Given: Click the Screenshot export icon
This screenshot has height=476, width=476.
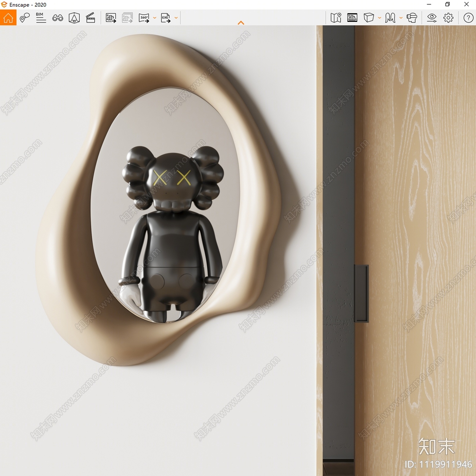Looking at the screenshot, I should (x=111, y=18).
